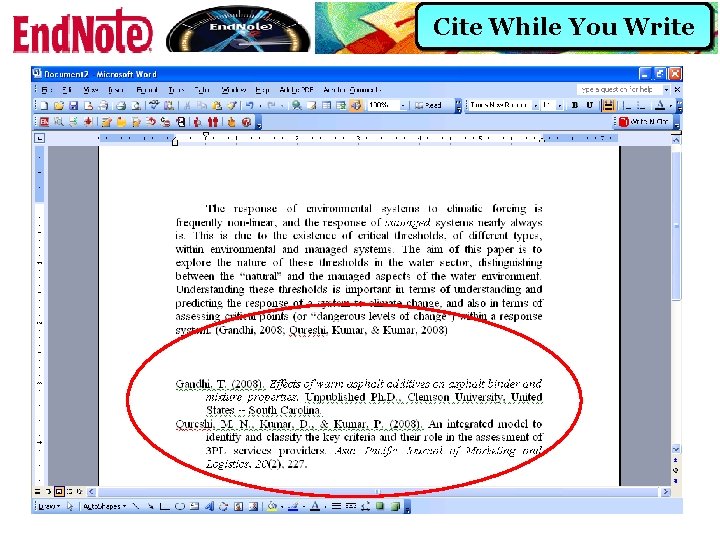Click the Oval tool in Drawing toolbar
Image resolution: width=720 pixels, height=540 pixels.
(x=180, y=506)
